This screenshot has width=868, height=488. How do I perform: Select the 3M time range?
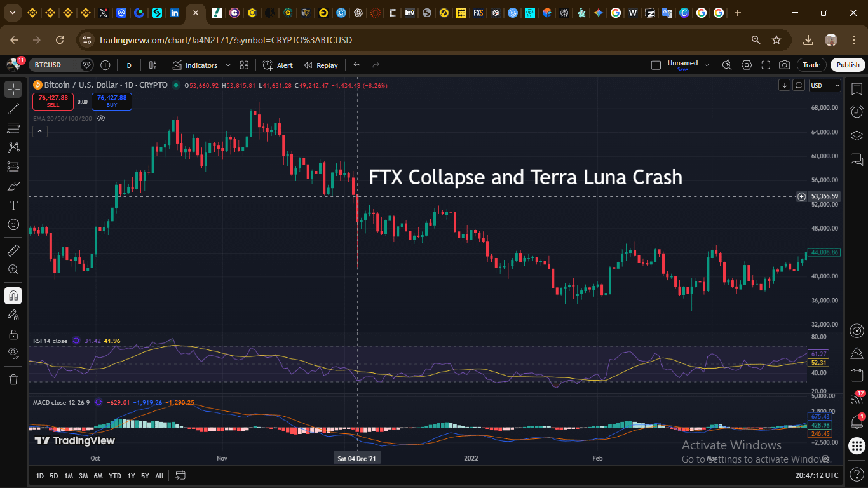[x=83, y=476]
